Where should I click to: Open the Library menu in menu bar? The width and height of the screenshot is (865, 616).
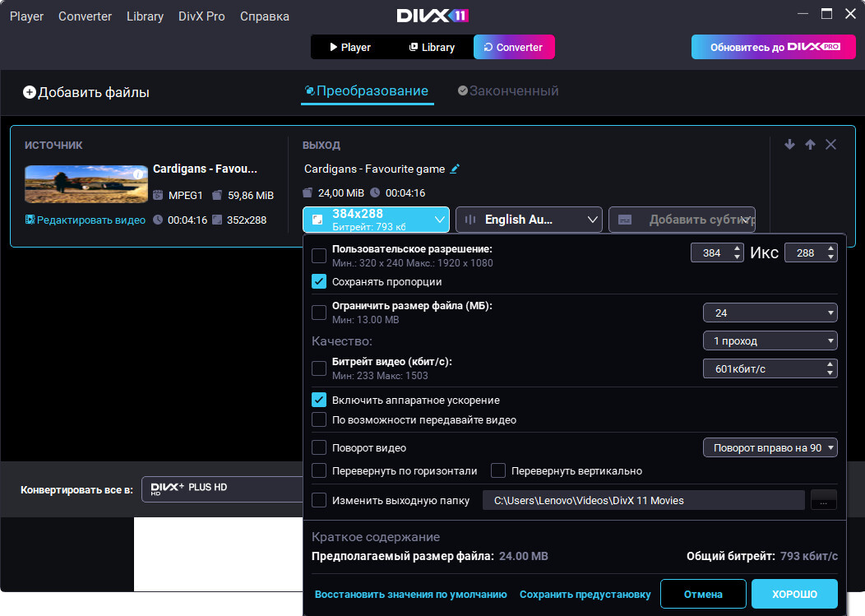(145, 16)
